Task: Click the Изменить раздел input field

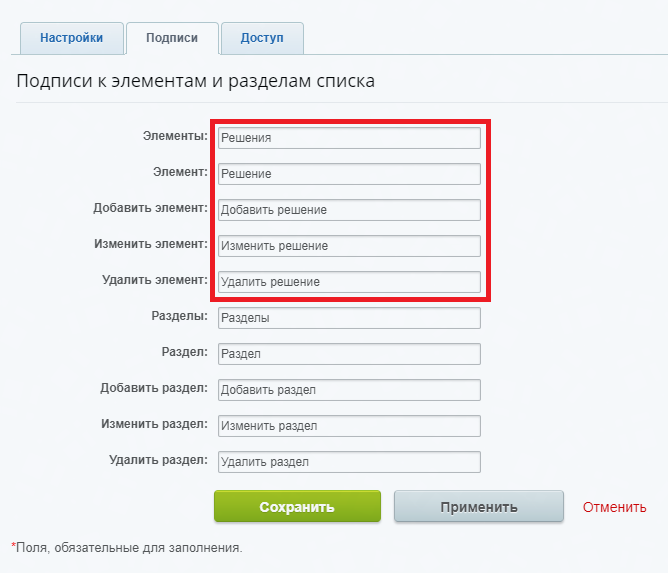Action: [x=349, y=426]
